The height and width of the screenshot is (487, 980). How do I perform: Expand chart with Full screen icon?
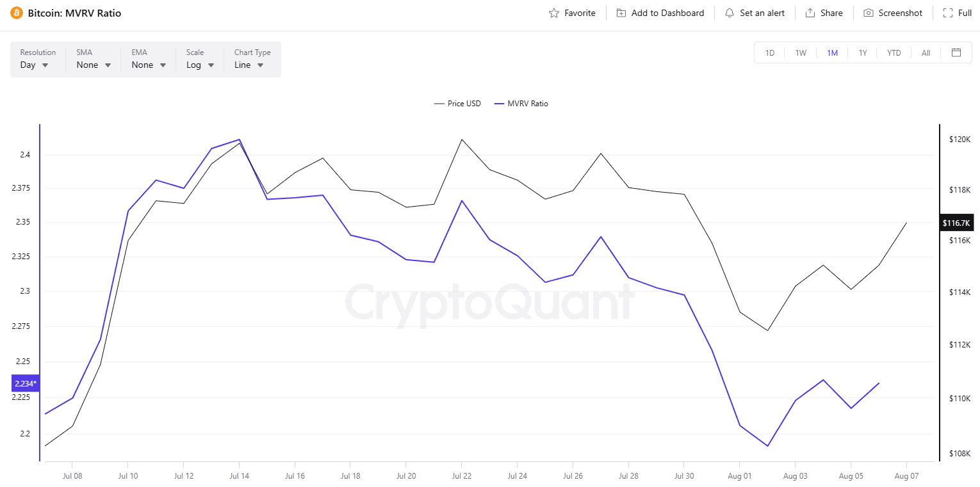948,13
